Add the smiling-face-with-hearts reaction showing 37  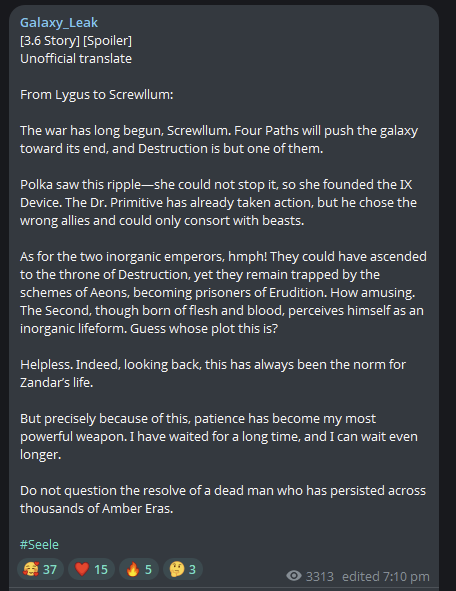(x=40, y=569)
